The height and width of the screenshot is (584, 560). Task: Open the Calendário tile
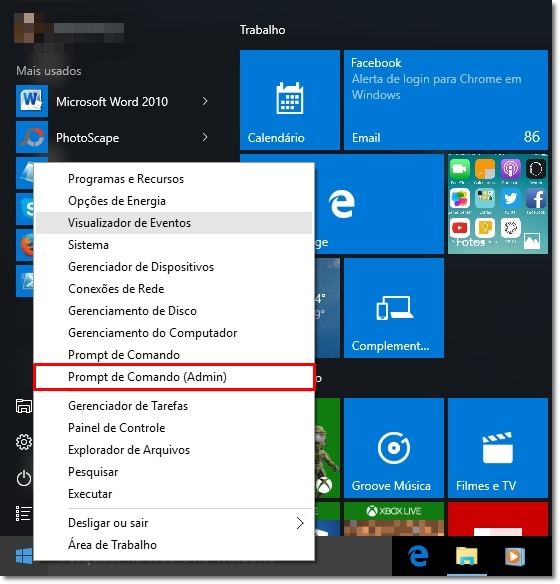tap(290, 100)
